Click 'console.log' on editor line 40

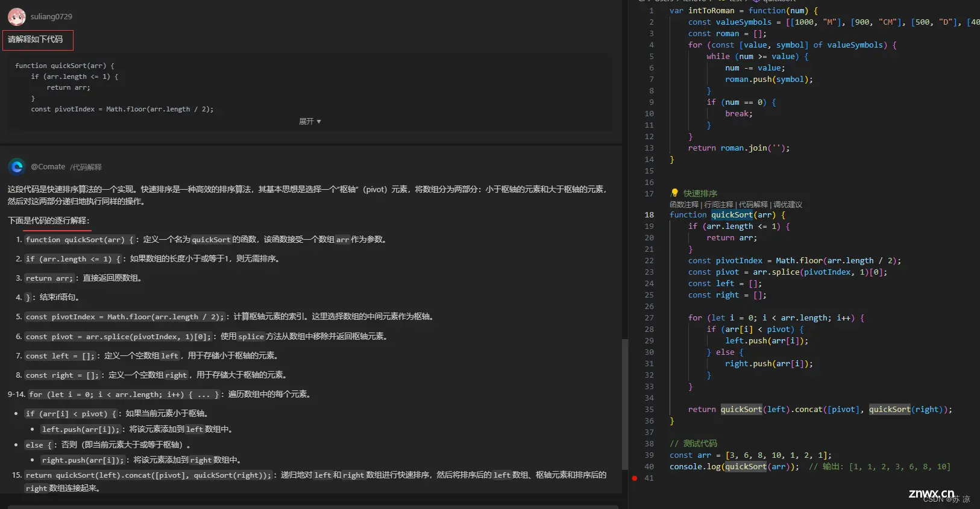coord(695,467)
